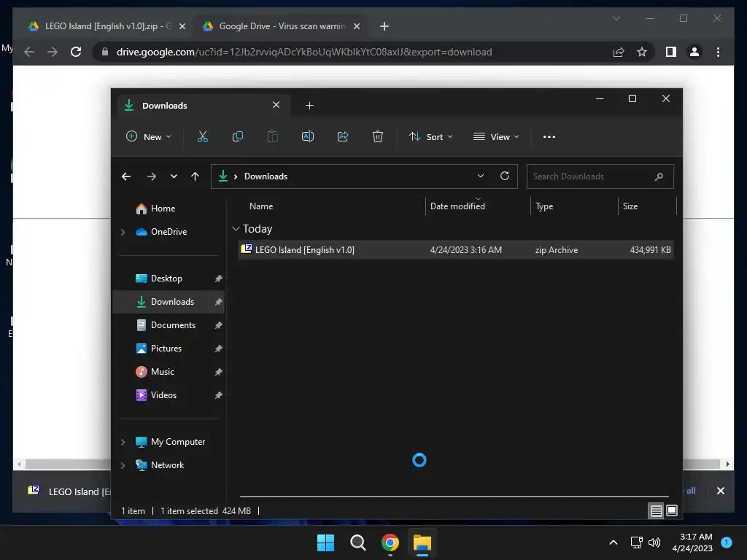Sort by Size column header
The image size is (747, 560).
pos(630,206)
